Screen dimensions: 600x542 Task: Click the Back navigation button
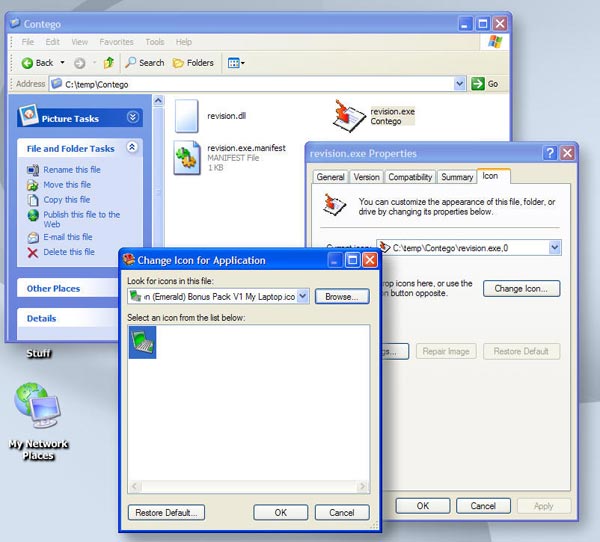(x=37, y=63)
